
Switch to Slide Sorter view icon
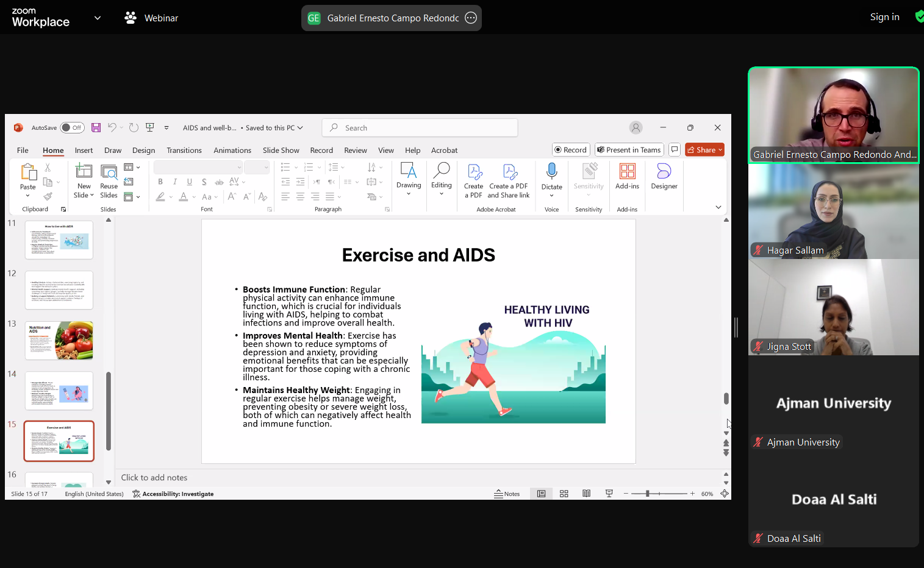(x=564, y=494)
